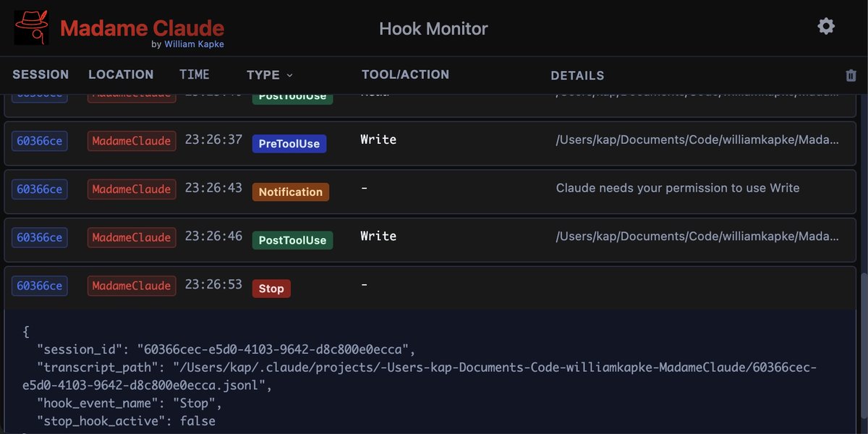Sort by the SESSION column header
The image size is (868, 434).
click(41, 75)
